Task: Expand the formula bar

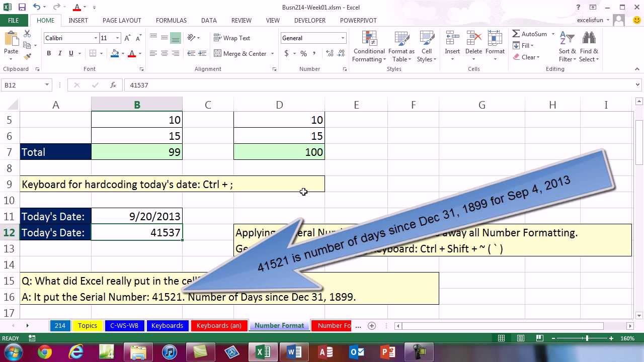Action: pyautogui.click(x=638, y=85)
